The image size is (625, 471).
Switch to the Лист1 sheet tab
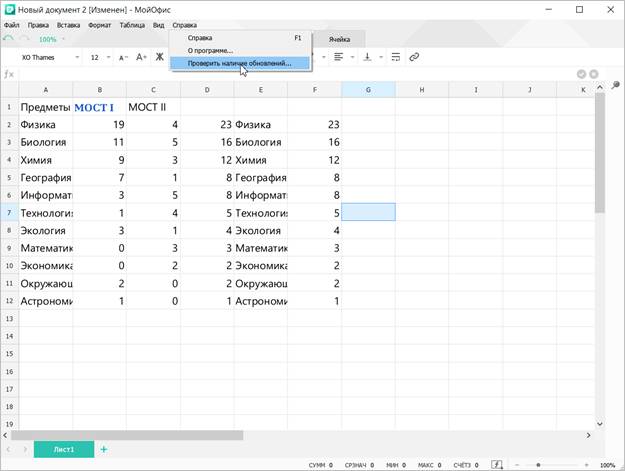coord(64,449)
